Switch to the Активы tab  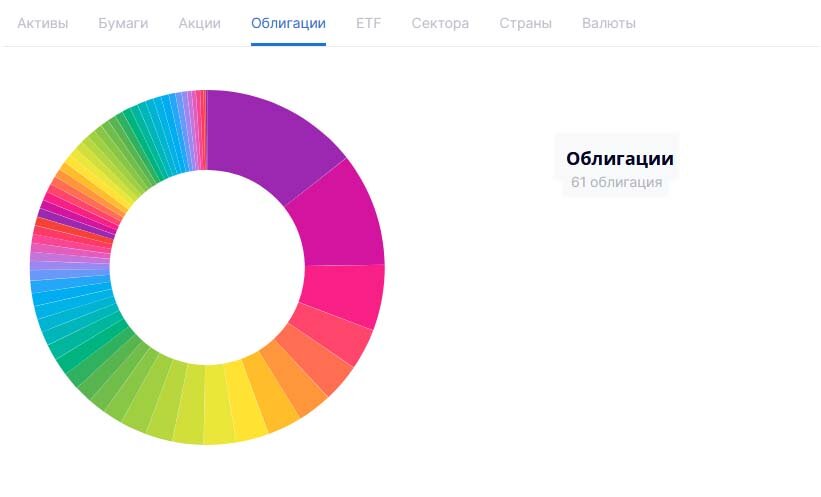[42, 24]
